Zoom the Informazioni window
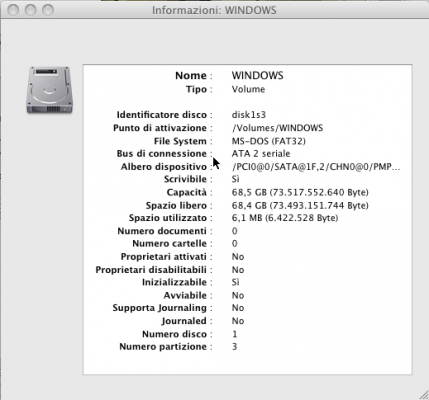The width and height of the screenshot is (429, 400). 48,10
